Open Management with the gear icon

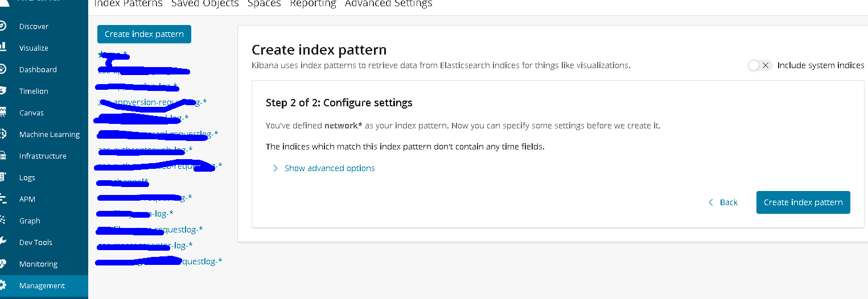tap(3, 285)
